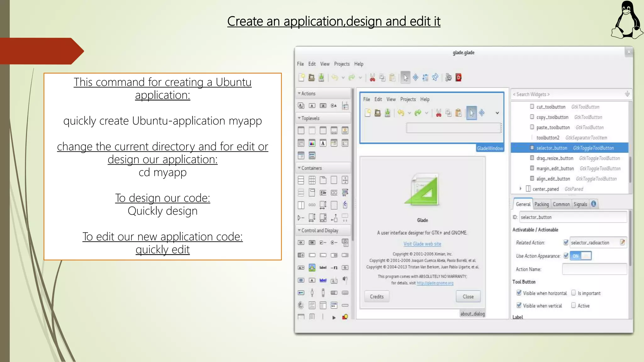Viewport: 644px width, 362px height.
Task: Click the Glade triangle ruler logo
Action: coord(422,190)
